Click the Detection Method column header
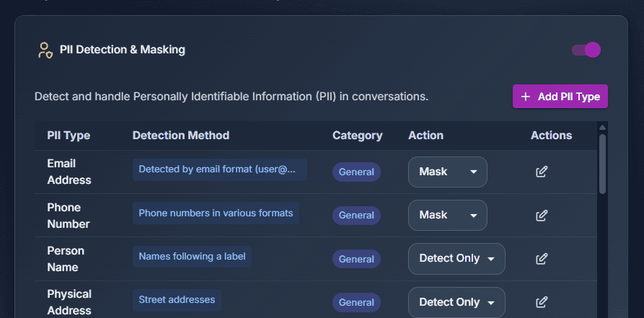The height and width of the screenshot is (318, 644). [x=181, y=136]
